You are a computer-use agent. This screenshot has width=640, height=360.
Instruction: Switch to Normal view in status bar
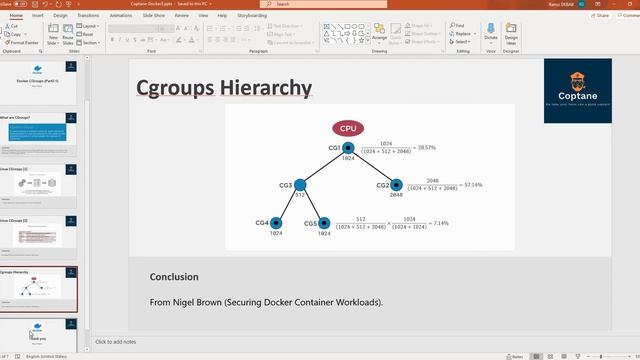pyautogui.click(x=536, y=356)
